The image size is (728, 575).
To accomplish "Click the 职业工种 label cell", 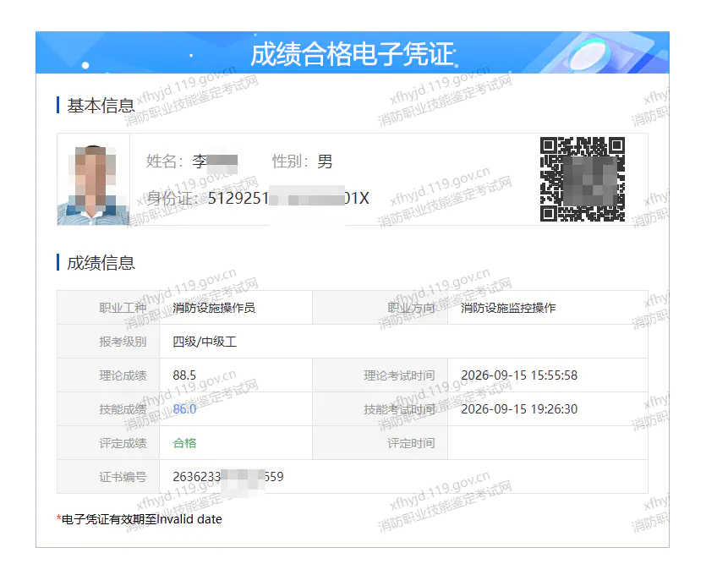I will 108,308.
